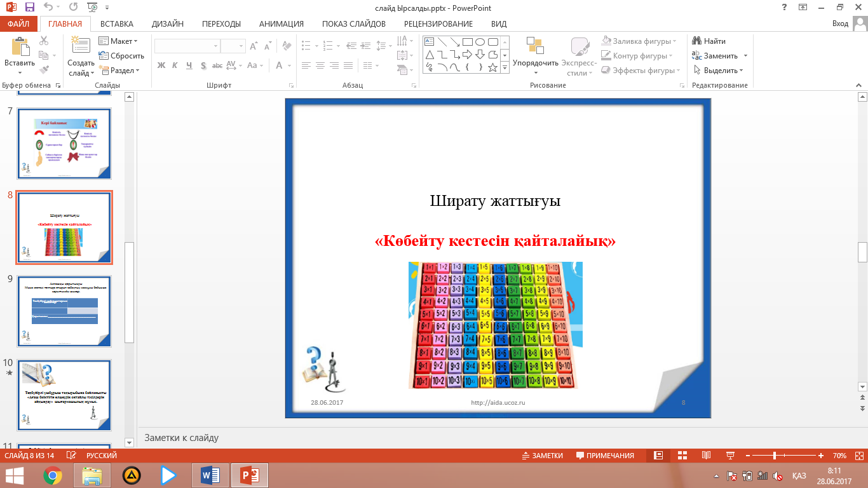Toggle underline formatting (Ч)
The height and width of the screenshot is (488, 868).
189,65
